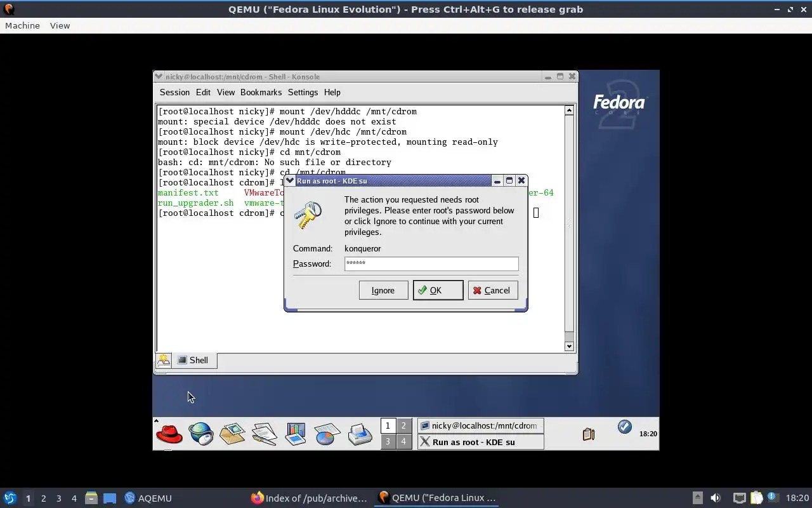Click the Ignore button

pyautogui.click(x=383, y=290)
